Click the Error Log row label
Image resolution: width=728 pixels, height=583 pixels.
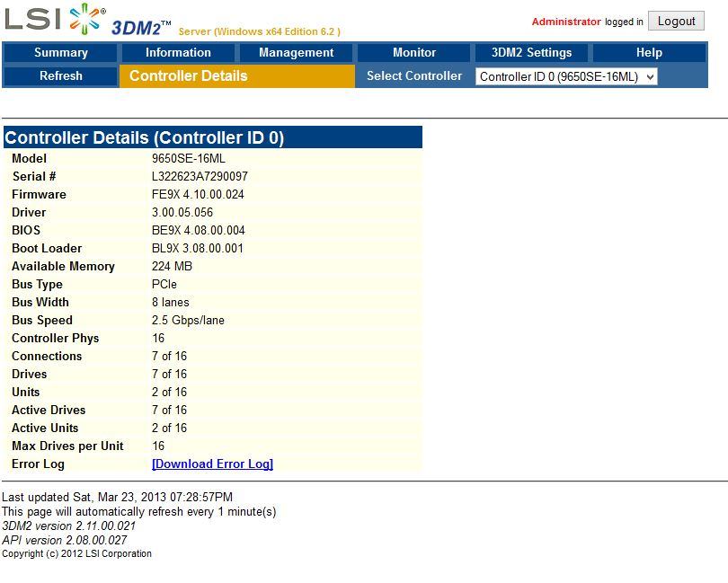(x=38, y=464)
